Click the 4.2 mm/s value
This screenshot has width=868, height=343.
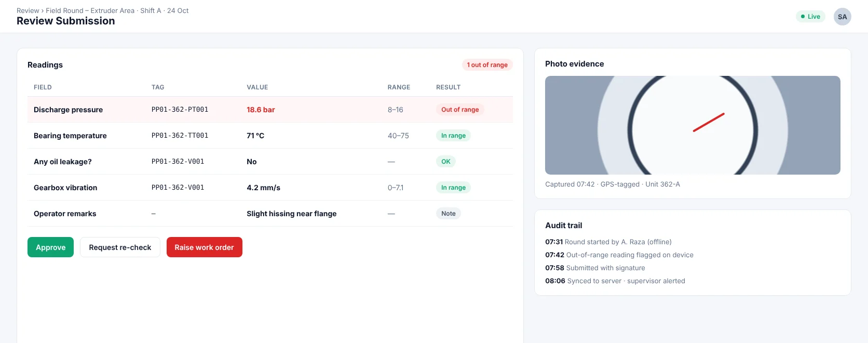263,188
